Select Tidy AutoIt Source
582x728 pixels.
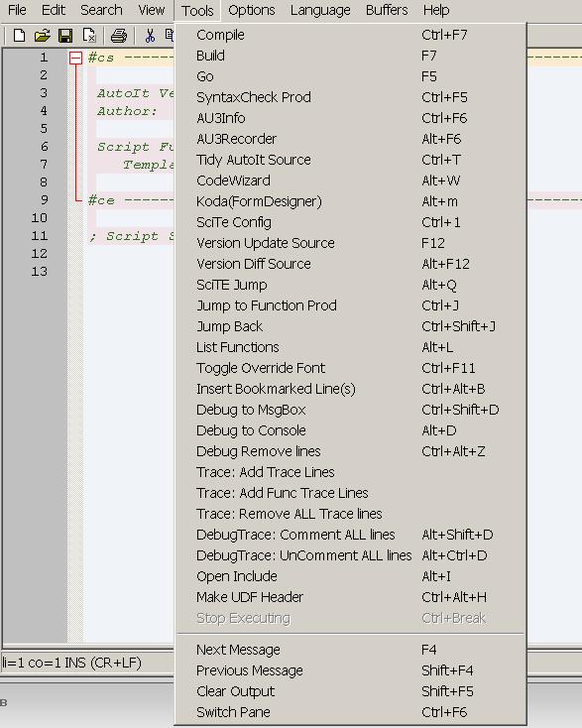click(350, 160)
